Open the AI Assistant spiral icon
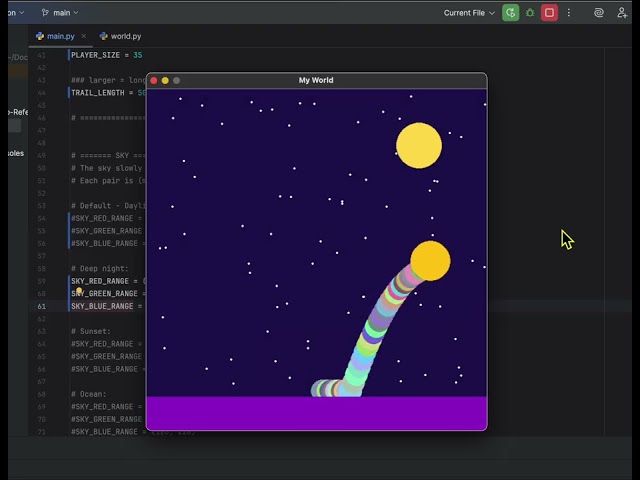The height and width of the screenshot is (480, 640). click(598, 13)
